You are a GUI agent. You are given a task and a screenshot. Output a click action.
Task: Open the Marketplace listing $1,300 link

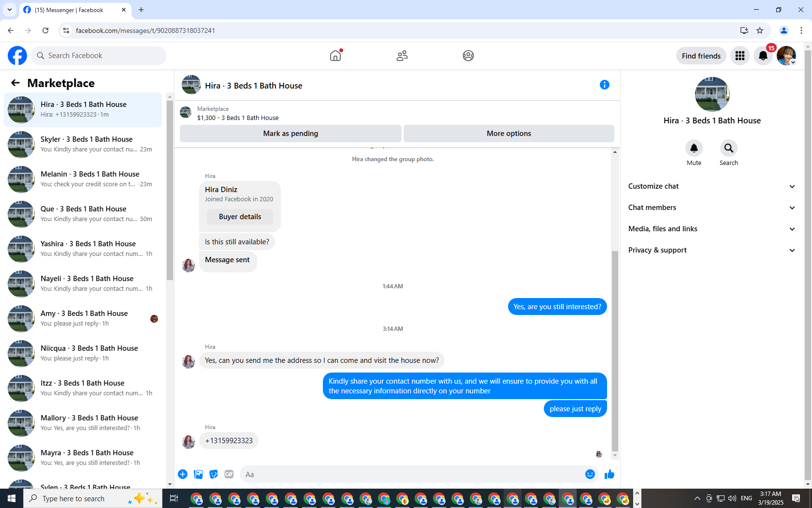coord(238,118)
